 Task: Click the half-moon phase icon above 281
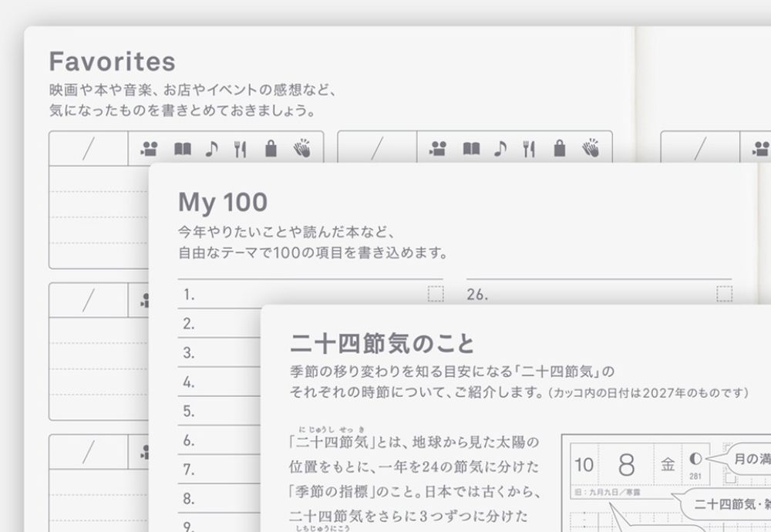click(695, 459)
